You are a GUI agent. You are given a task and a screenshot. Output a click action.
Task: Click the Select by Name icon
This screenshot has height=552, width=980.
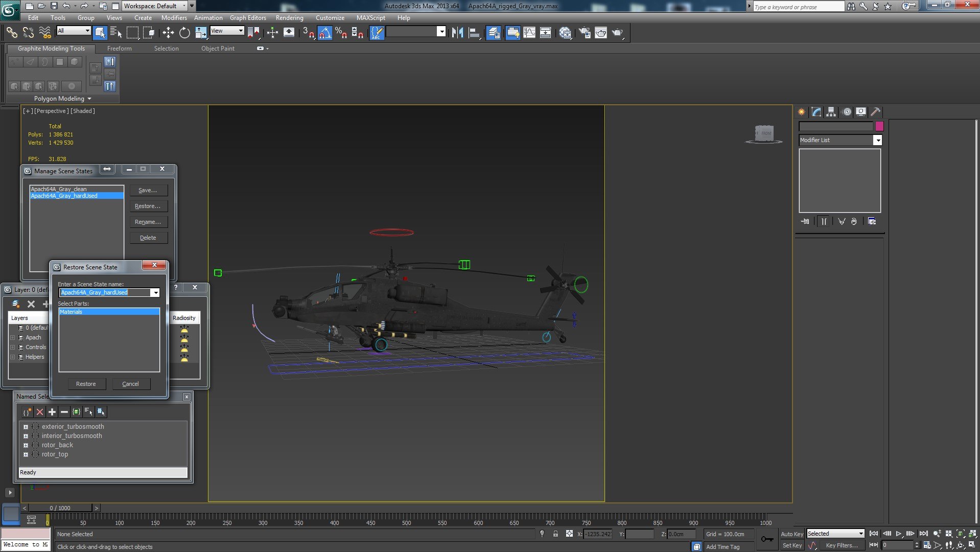click(x=116, y=33)
